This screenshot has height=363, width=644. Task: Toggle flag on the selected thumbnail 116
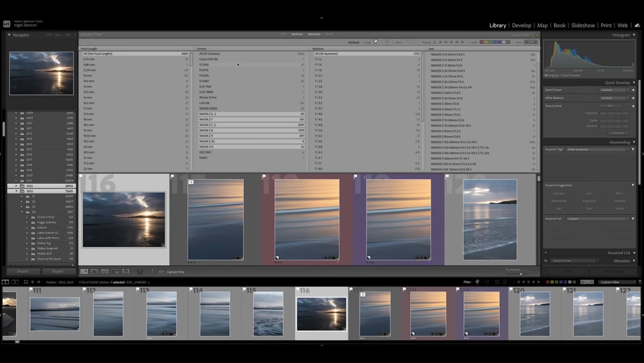81,176
